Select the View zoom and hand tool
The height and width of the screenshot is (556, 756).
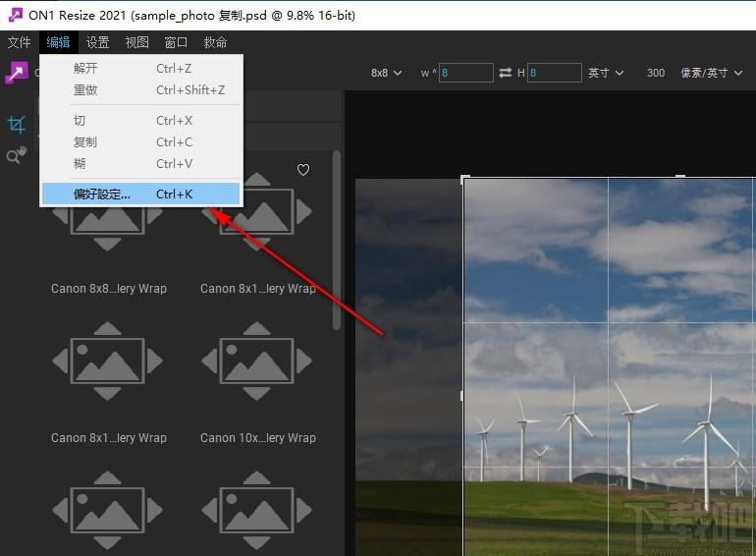pyautogui.click(x=17, y=155)
